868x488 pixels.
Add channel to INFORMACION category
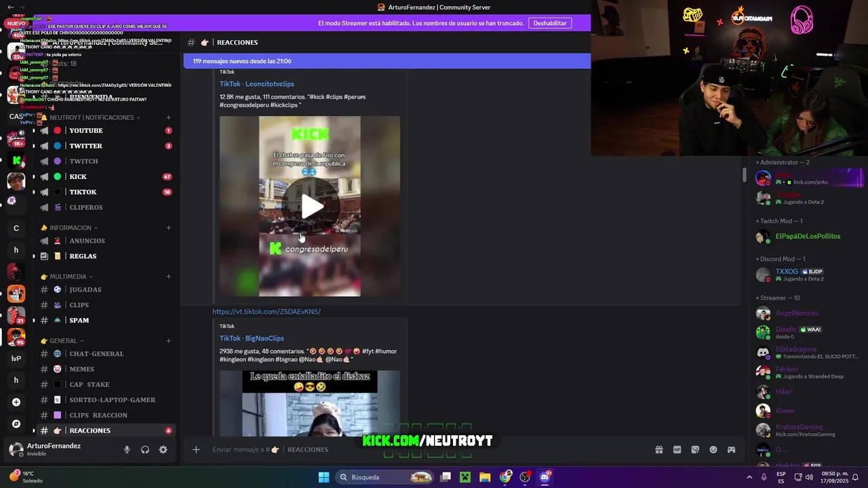[x=169, y=228]
